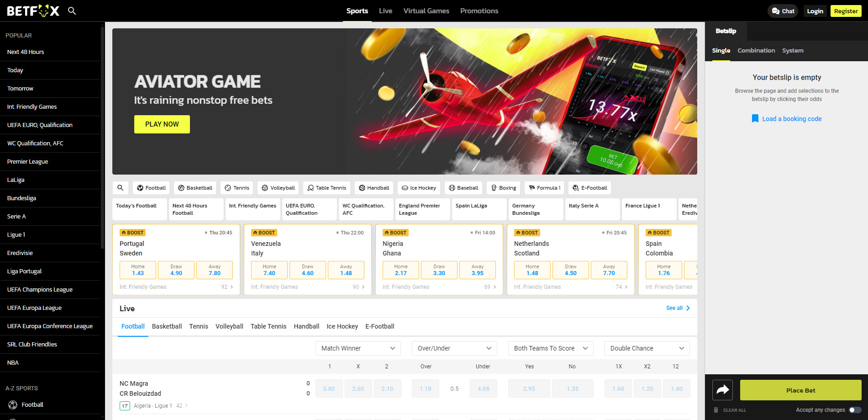The width and height of the screenshot is (868, 420).
Task: Open Virtual Games in top navigation
Action: (x=426, y=11)
